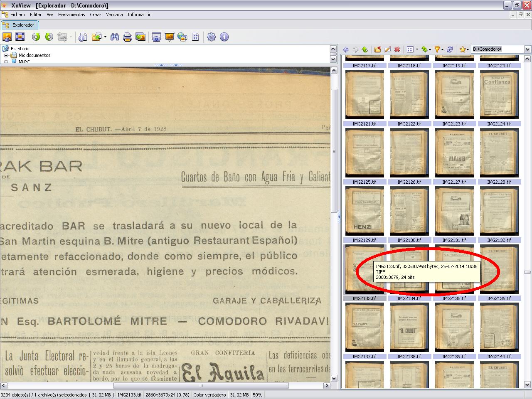Show the About information dialog
Image resolution: width=532 pixels, height=399 pixels.
(x=224, y=37)
